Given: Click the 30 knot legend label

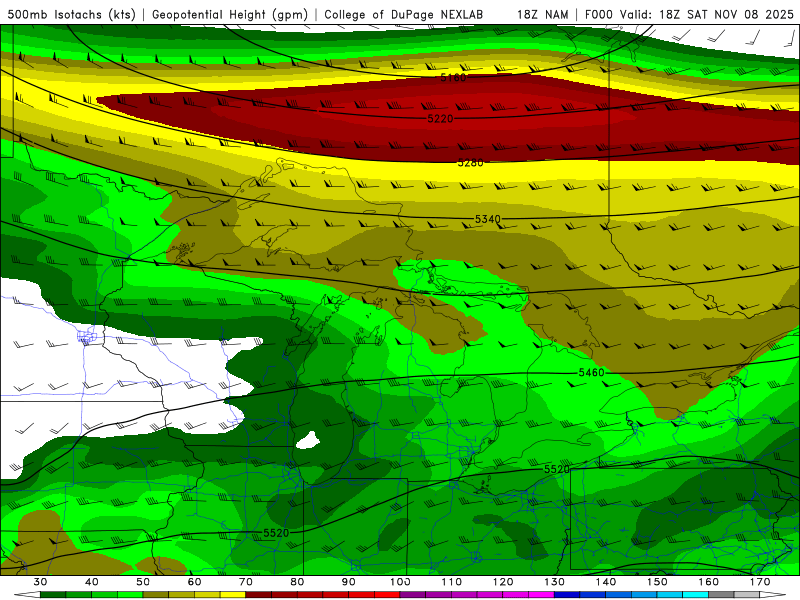Looking at the screenshot, I should point(40,582).
